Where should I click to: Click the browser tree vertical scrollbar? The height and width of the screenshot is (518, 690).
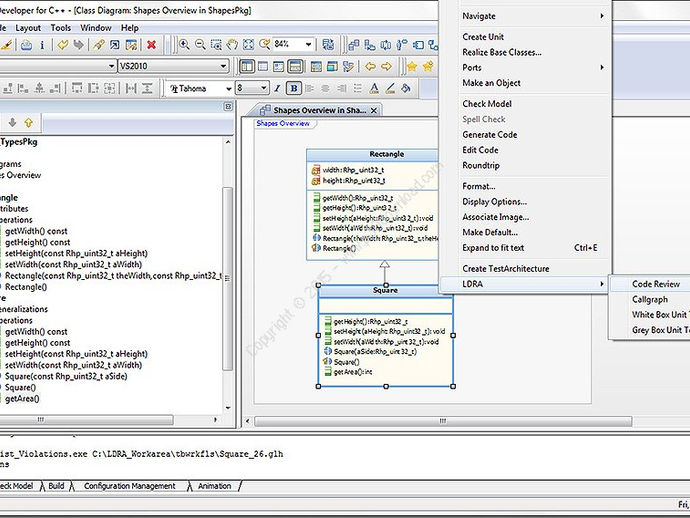[x=228, y=279]
